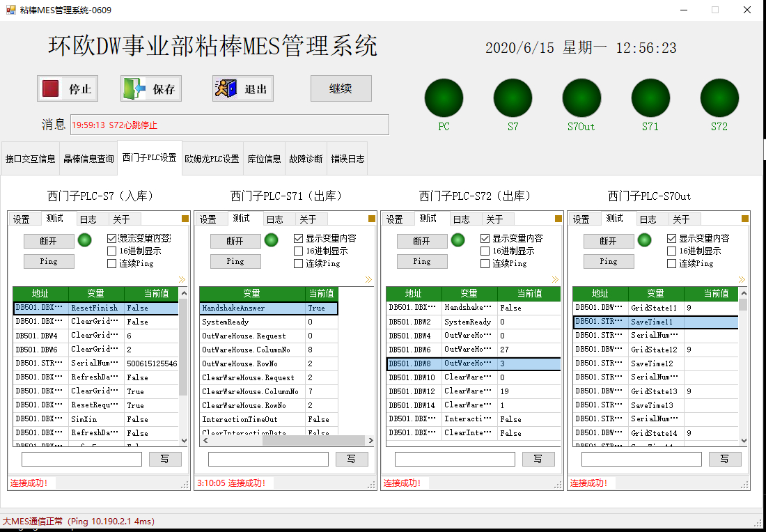Click the Exit (退出) button

(x=243, y=89)
